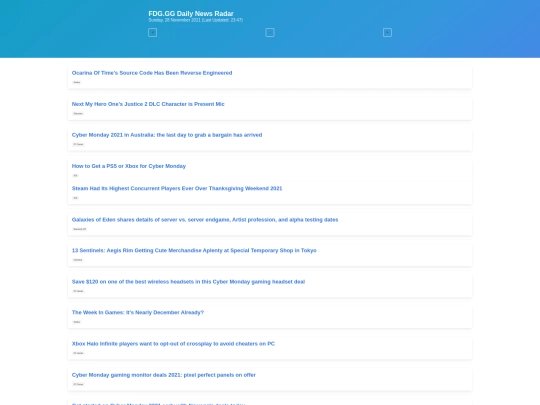This screenshot has width=540, height=405.
Task: Open the Galaxies of Eden article
Action: click(x=205, y=220)
